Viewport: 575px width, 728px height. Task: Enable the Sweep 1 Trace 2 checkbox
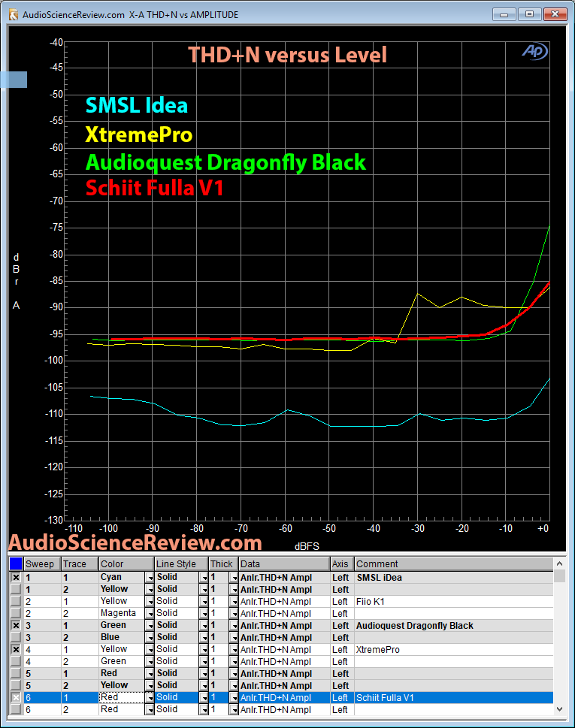click(x=16, y=589)
